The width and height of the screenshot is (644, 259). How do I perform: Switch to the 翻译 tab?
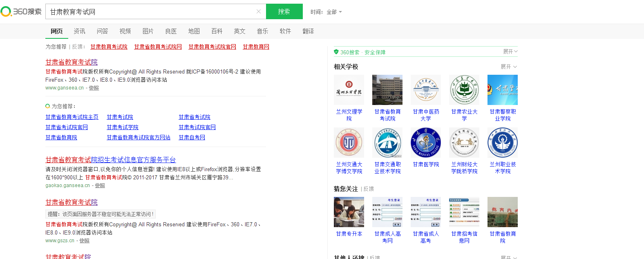(x=308, y=31)
